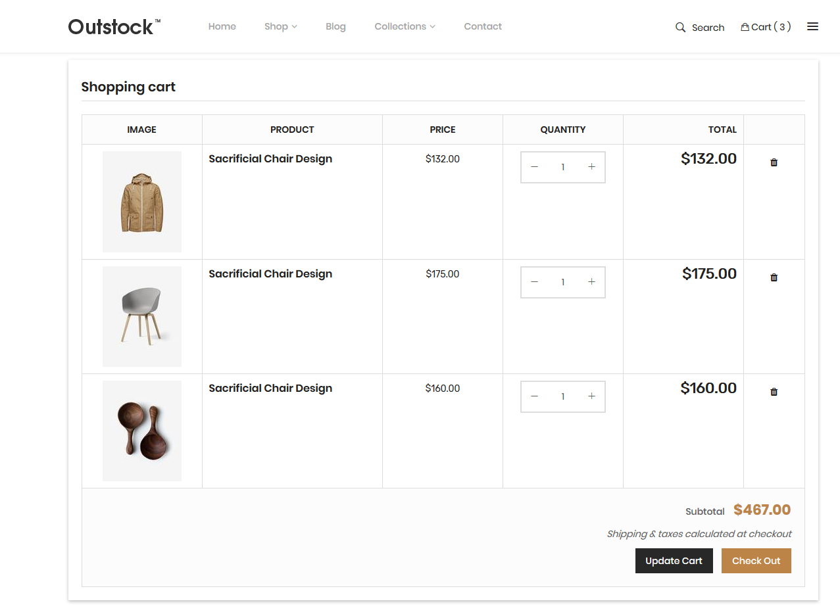Viewport: 840px width, 616px height.
Task: Go to the Home menu item
Action: [222, 26]
